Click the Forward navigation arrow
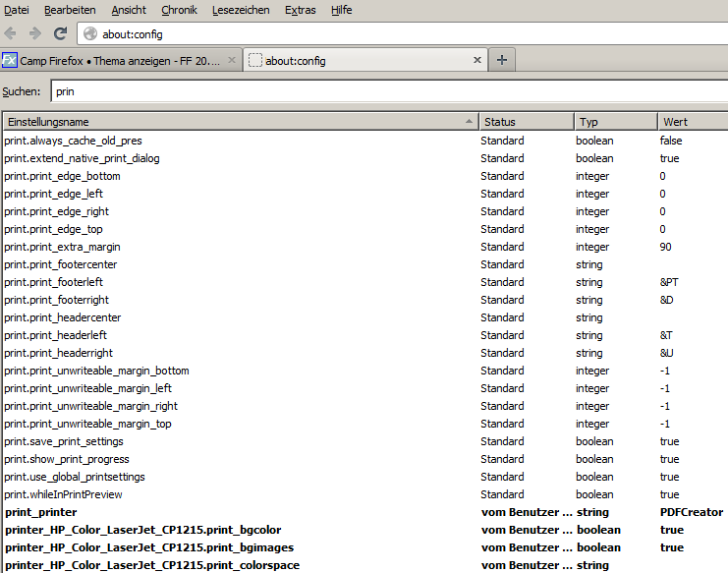Viewport: 728px width, 573px height. [x=34, y=33]
